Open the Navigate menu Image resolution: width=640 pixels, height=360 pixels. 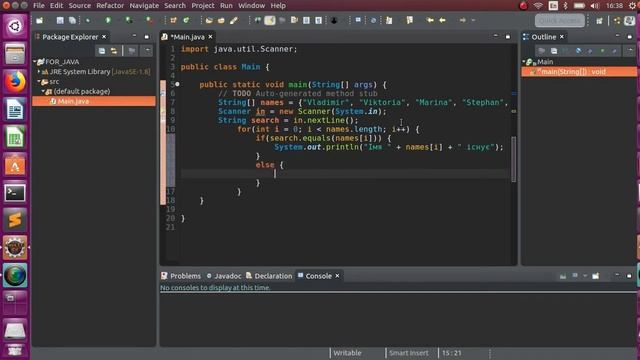(144, 6)
